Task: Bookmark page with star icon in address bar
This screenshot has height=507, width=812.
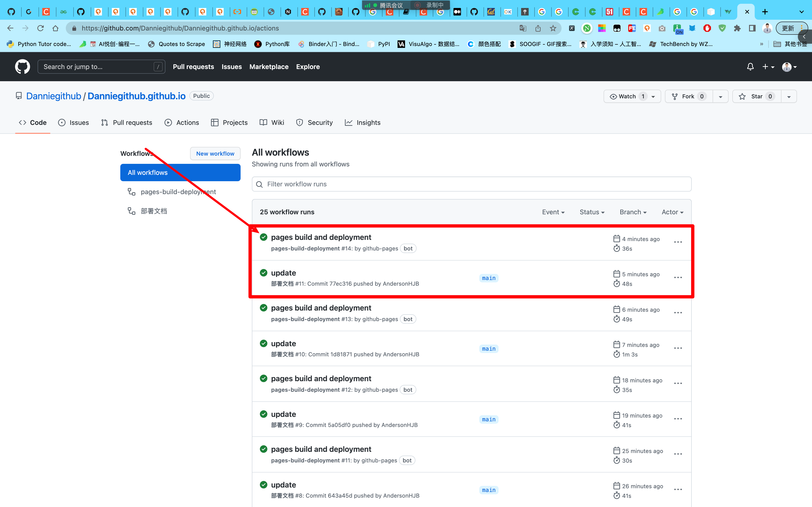Action: 553,28
